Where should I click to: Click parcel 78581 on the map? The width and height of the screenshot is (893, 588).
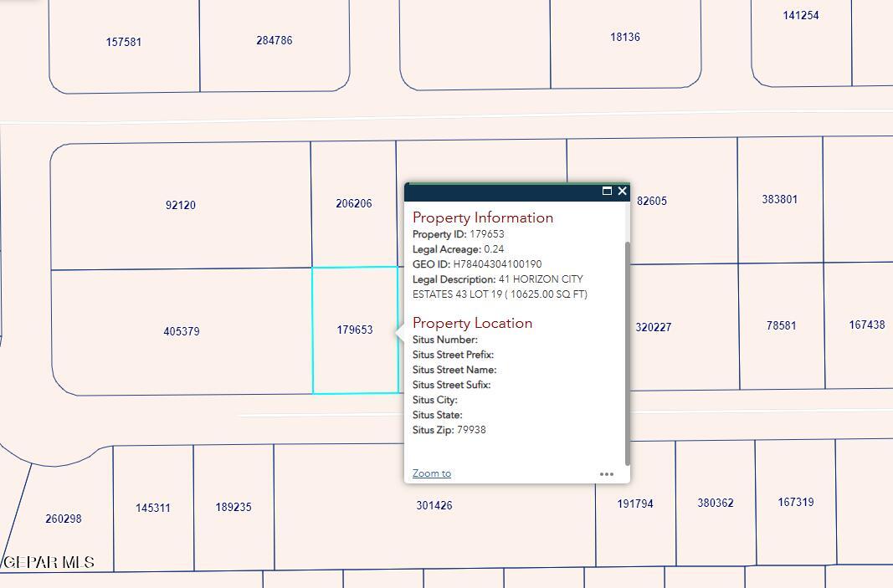click(781, 325)
